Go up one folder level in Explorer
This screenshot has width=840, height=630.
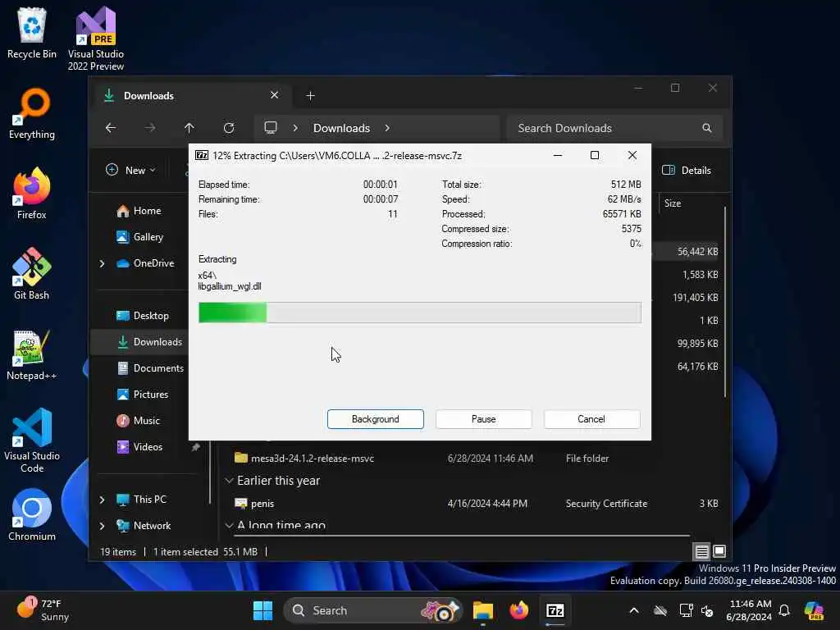(189, 128)
